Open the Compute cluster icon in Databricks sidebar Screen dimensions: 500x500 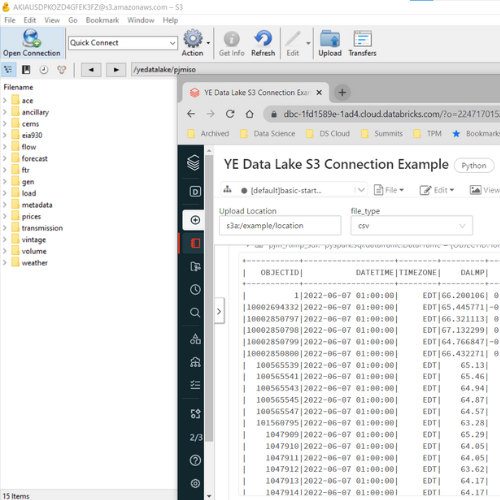click(195, 362)
